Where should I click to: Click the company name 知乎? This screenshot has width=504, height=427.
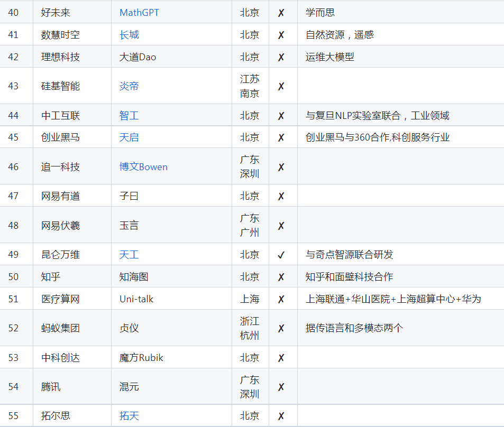tap(51, 276)
